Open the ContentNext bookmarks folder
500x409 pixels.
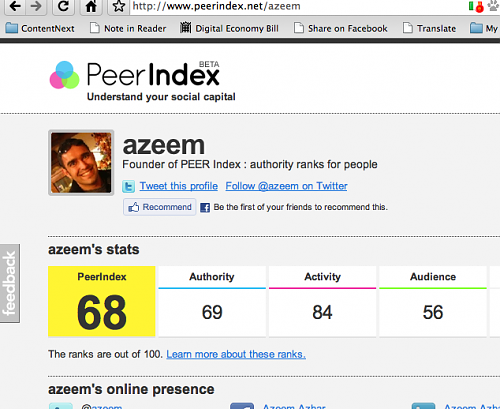pyautogui.click(x=40, y=29)
